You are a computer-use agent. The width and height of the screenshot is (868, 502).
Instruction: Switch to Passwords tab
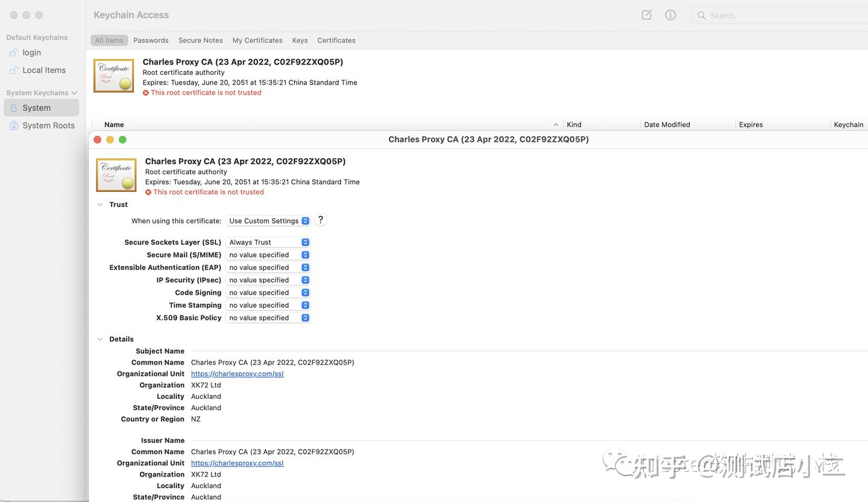point(151,40)
